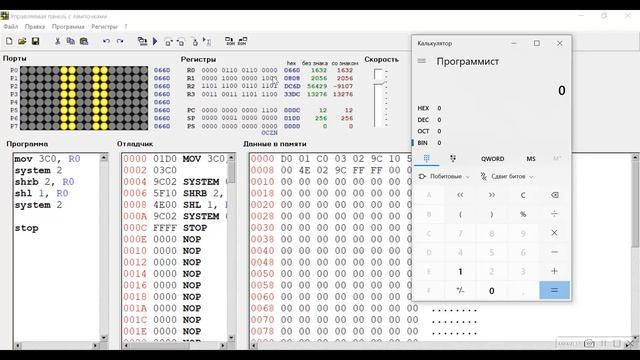Click program line 'mov 3C0, R0'
Viewport: 640px width, 360px height.
[47, 159]
